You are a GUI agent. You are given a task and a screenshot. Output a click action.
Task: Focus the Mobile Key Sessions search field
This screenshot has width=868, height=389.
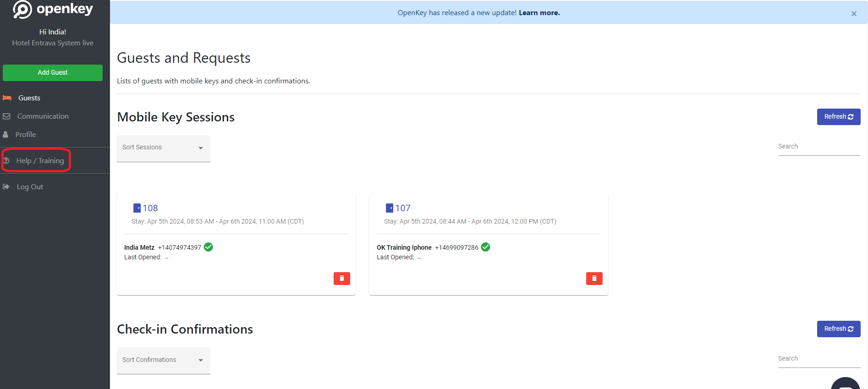point(819,147)
